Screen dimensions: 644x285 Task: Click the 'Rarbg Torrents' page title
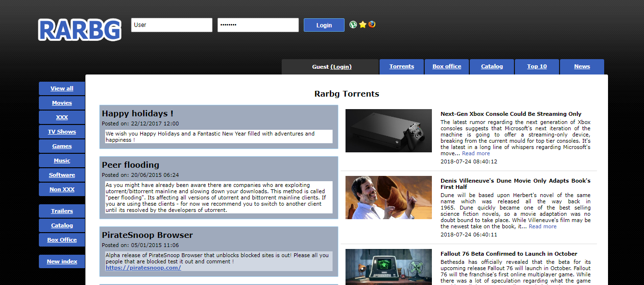click(346, 94)
